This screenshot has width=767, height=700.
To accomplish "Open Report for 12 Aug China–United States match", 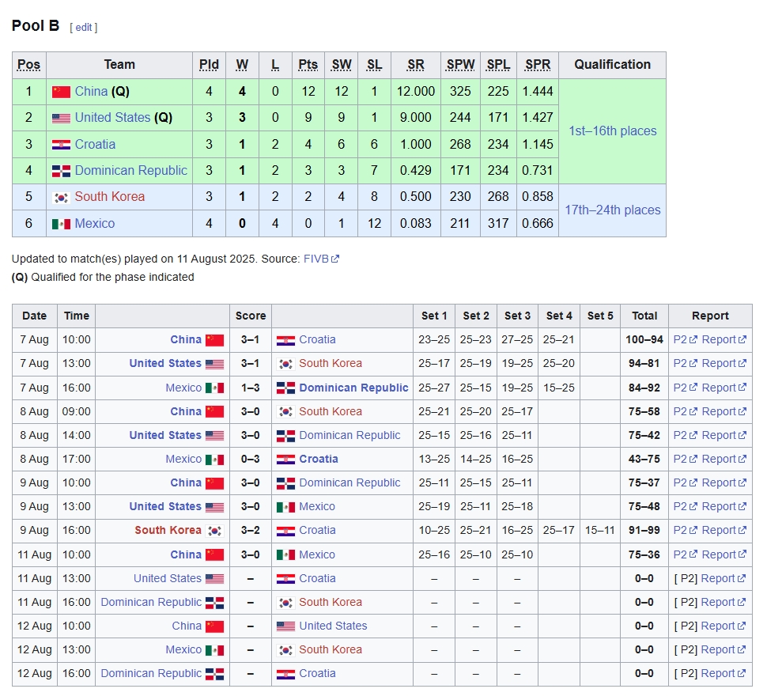I will click(x=719, y=626).
